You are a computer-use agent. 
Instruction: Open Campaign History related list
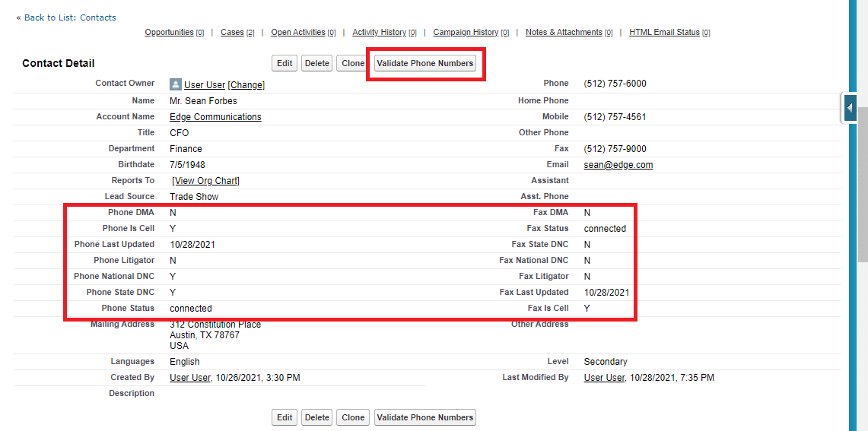pos(466,33)
